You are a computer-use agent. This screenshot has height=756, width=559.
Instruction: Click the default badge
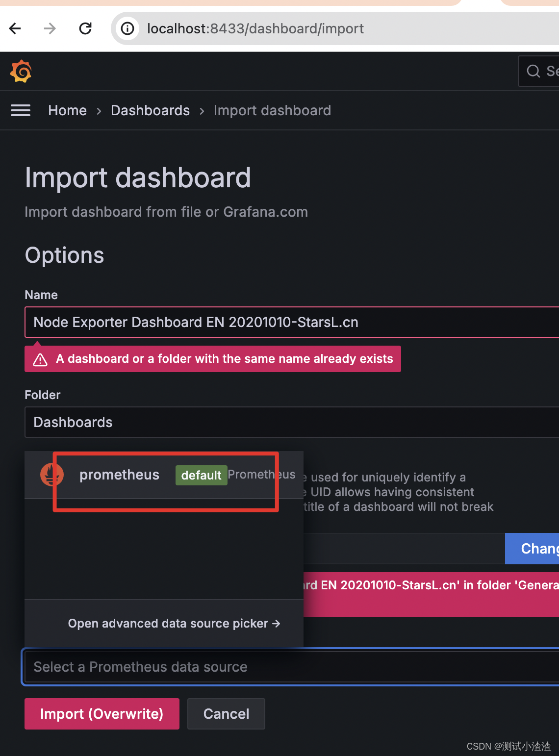(x=201, y=475)
